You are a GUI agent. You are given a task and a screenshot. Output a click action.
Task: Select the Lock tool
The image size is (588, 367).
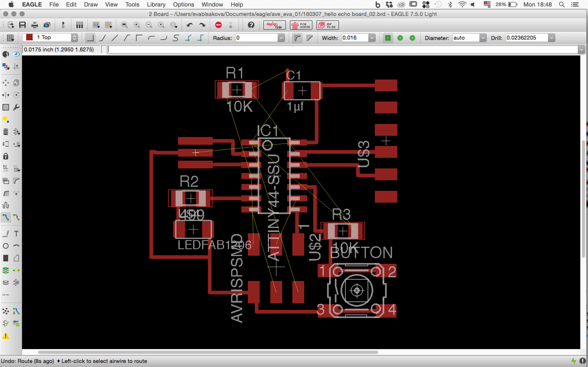coord(6,156)
